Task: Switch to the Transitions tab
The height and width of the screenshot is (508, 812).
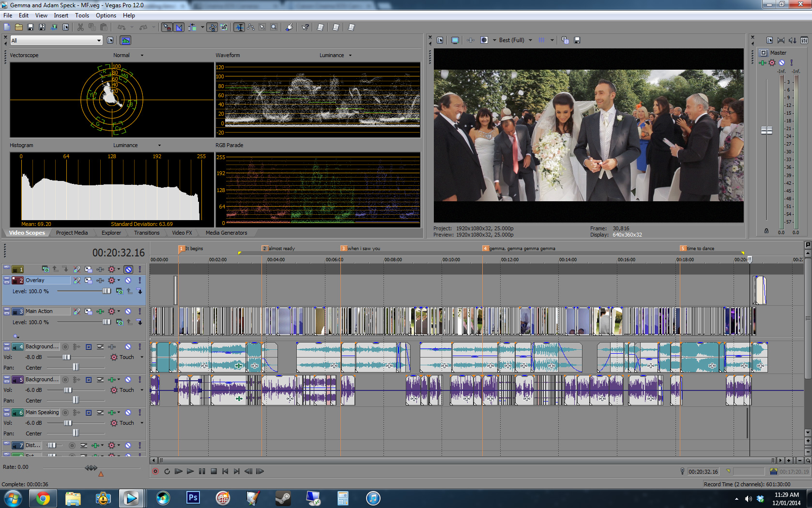Action: (147, 233)
